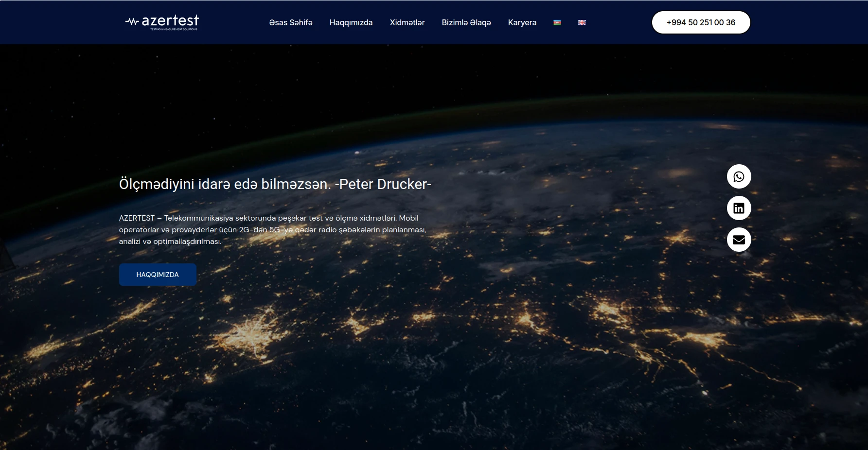The height and width of the screenshot is (450, 868).
Task: Open Haqqımızda in the navigation bar
Action: [x=351, y=22]
